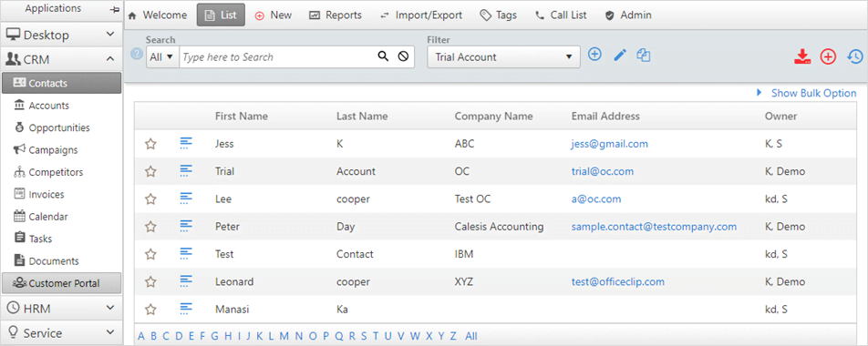Open details icon for Lee row
868x346 pixels.
186,199
